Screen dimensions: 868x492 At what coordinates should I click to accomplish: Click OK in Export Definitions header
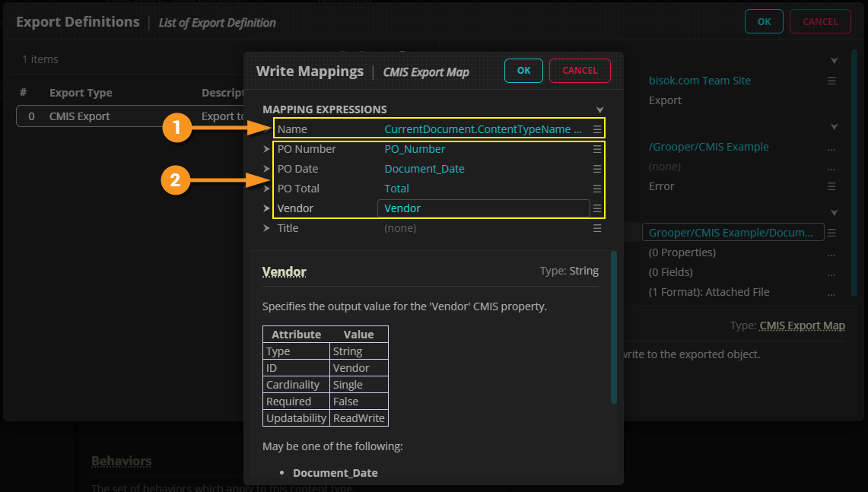pos(764,22)
